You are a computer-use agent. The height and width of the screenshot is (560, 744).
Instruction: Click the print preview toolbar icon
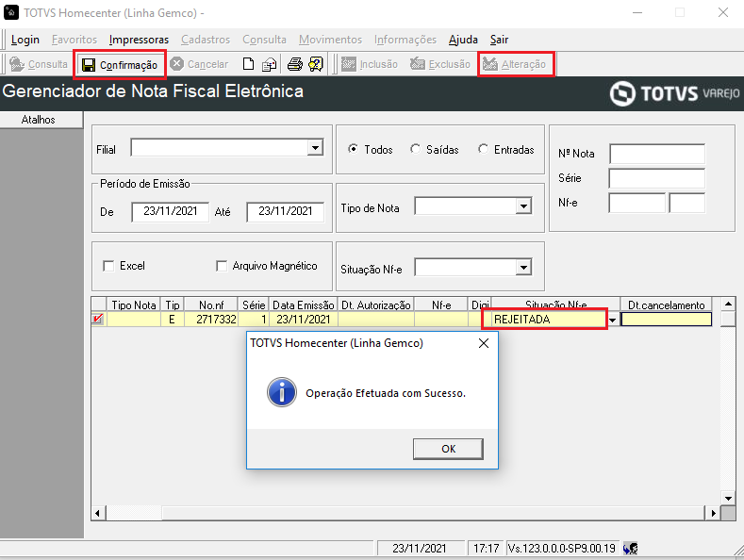coord(270,64)
